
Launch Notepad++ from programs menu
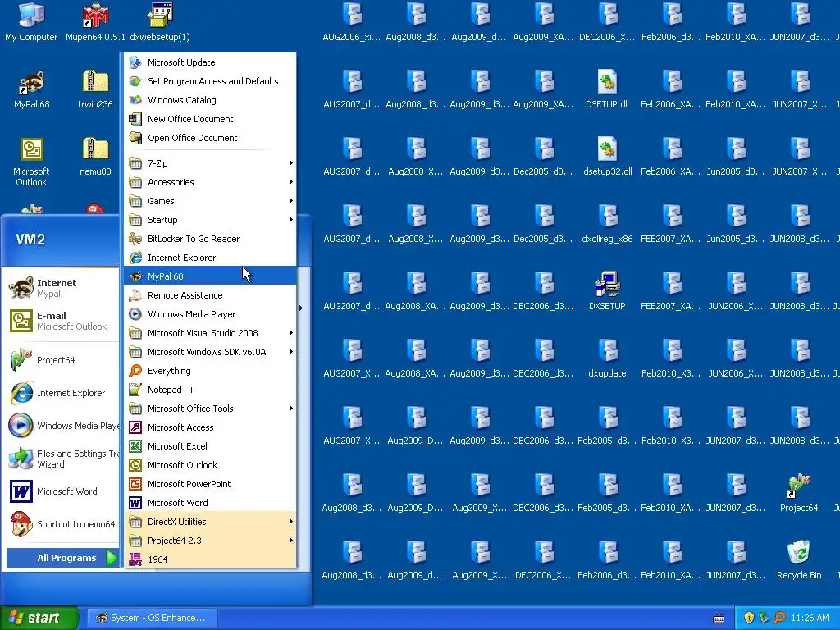click(210, 390)
